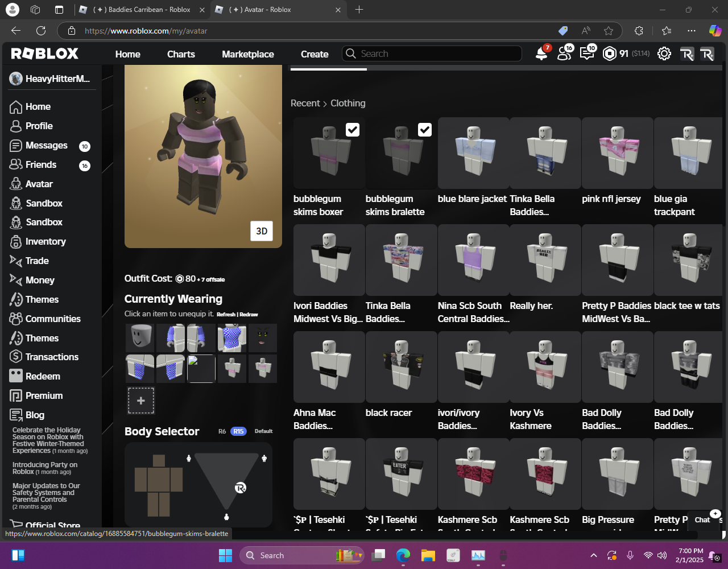Screen dimensions: 728x569
Task: Open Create in the top navigation
Action: [x=315, y=54]
